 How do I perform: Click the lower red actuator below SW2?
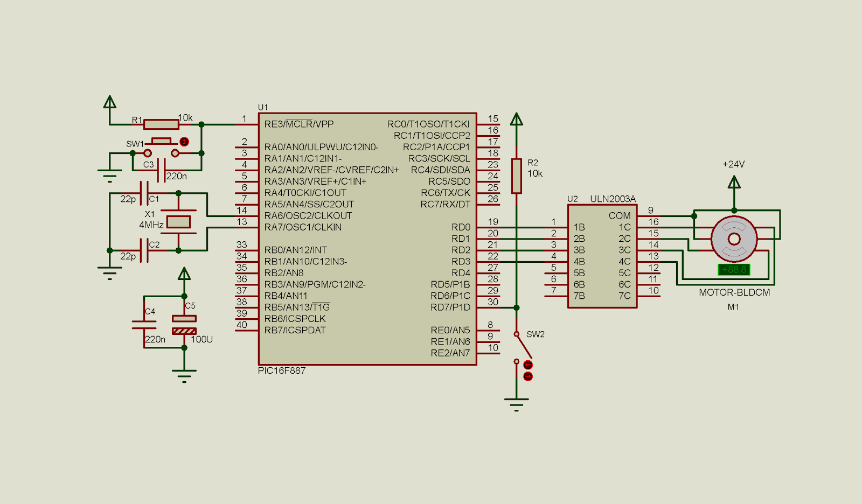(528, 376)
